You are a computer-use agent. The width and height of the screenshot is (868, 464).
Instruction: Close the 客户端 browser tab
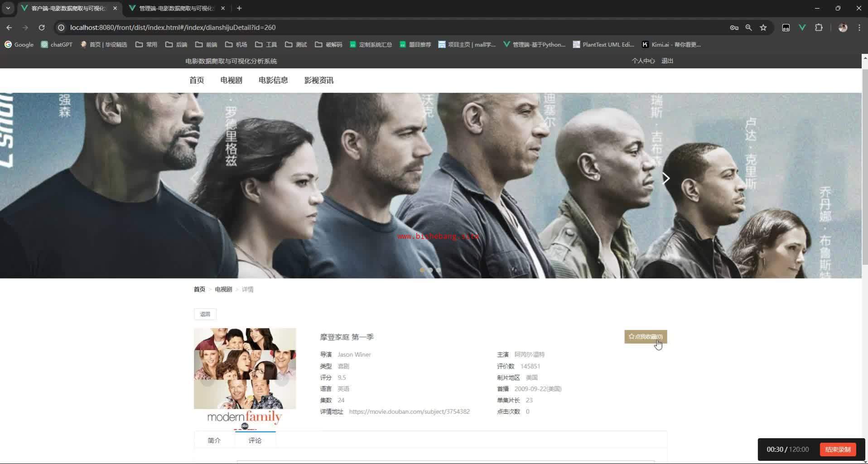tap(115, 8)
